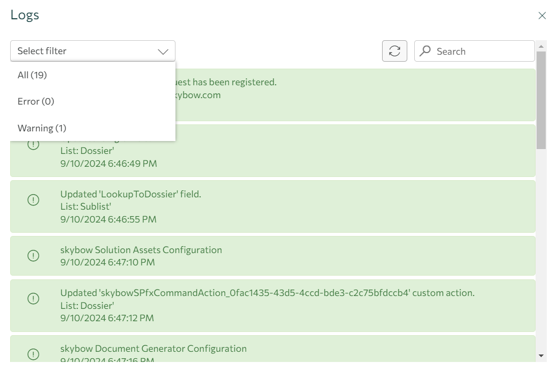
Task: Focus the Search input field
Action: (x=483, y=51)
